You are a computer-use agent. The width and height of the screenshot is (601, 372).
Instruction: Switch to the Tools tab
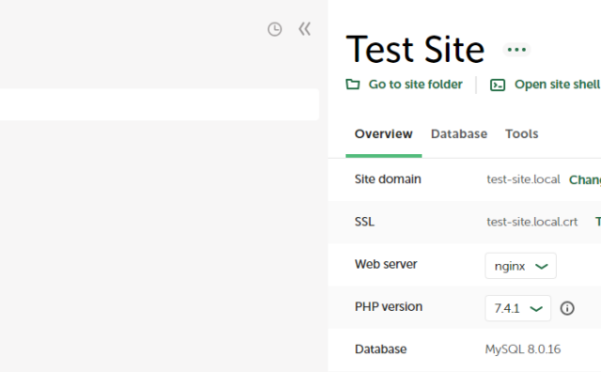point(521,134)
